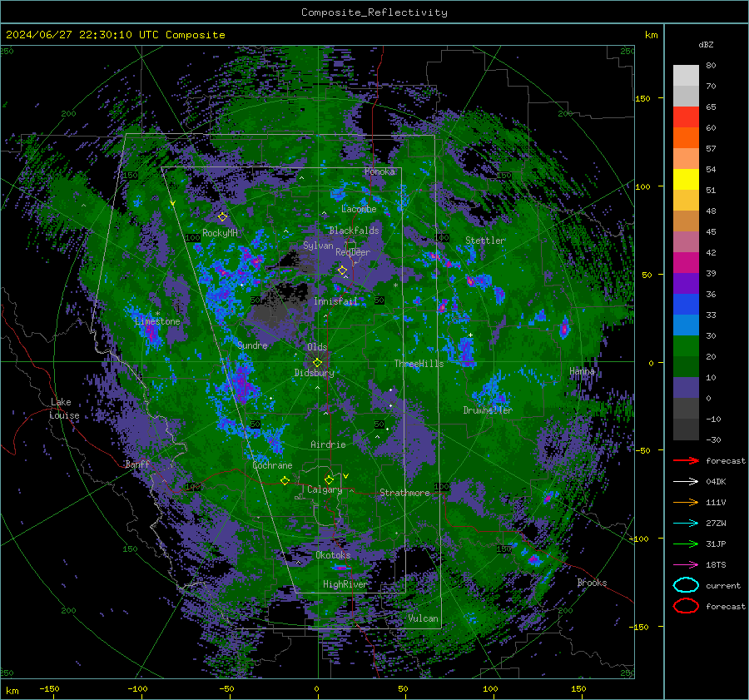Click the km unit label at bottom-left axis
Image resolution: width=749 pixels, height=700 pixels.
(x=12, y=691)
